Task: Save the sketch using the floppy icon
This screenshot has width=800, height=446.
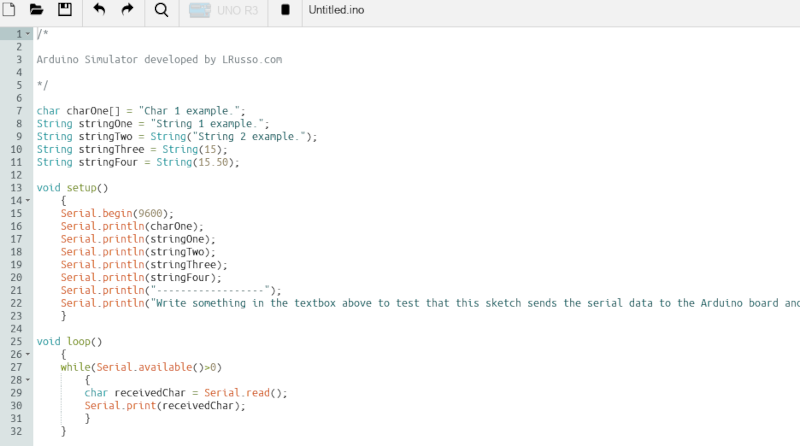Action: [x=65, y=10]
